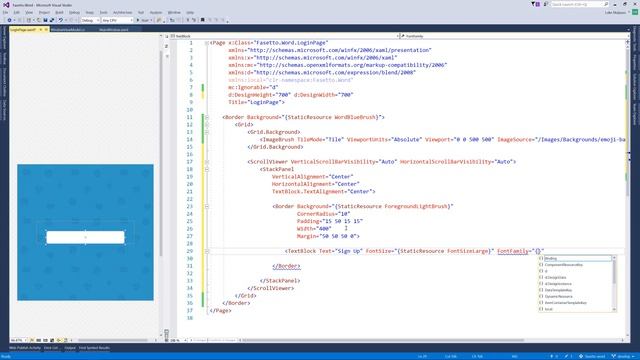The width and height of the screenshot is (640, 360).
Task: Click the develop branch in status bar
Action: (x=623, y=356)
